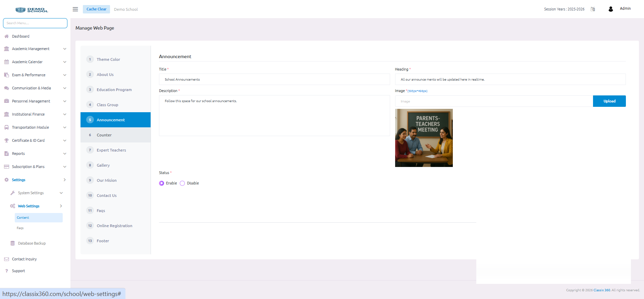Open the Contact Us step tab
Viewport: 644px width, 299px height.
[x=115, y=196]
